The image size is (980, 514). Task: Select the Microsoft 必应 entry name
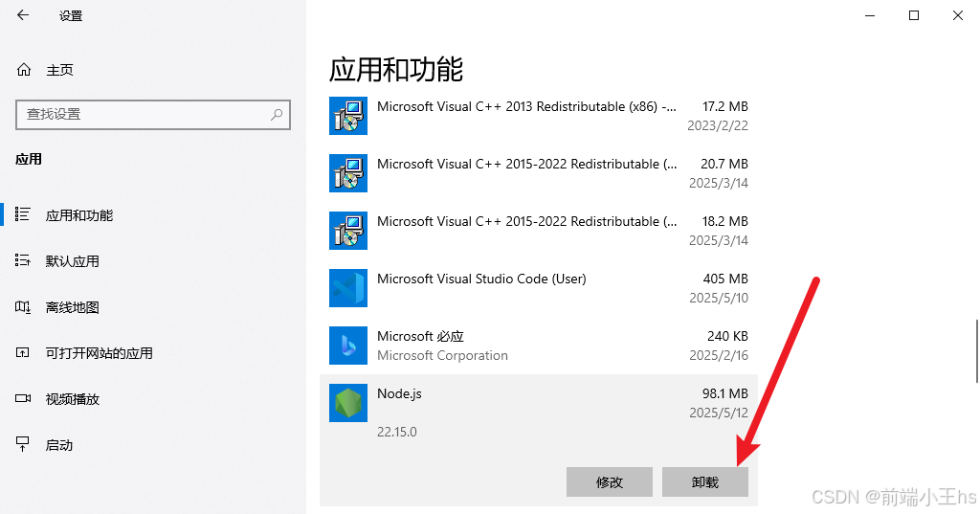(421, 336)
